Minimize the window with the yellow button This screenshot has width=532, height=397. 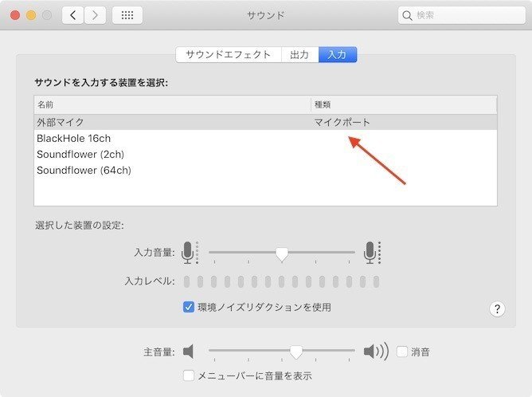click(x=31, y=15)
